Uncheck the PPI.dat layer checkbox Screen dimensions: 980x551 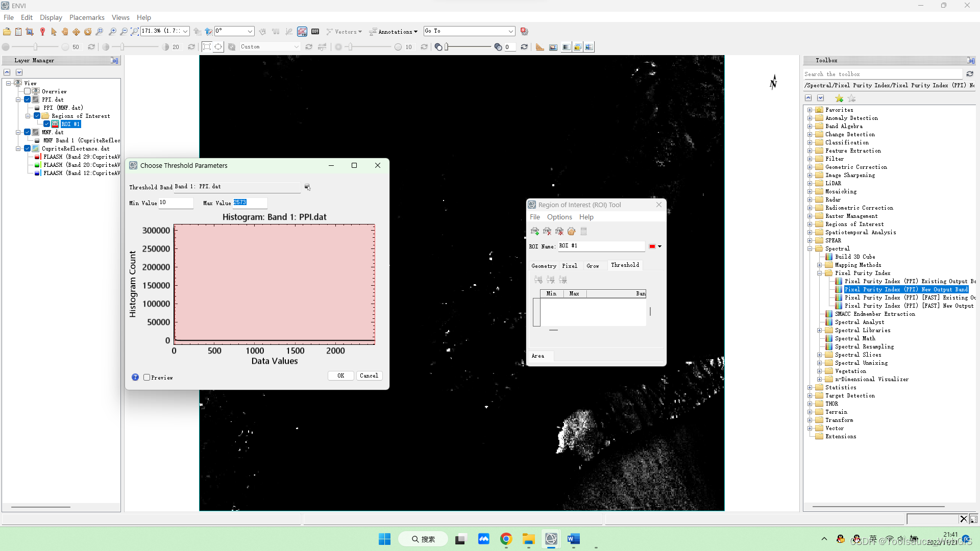coord(28,99)
